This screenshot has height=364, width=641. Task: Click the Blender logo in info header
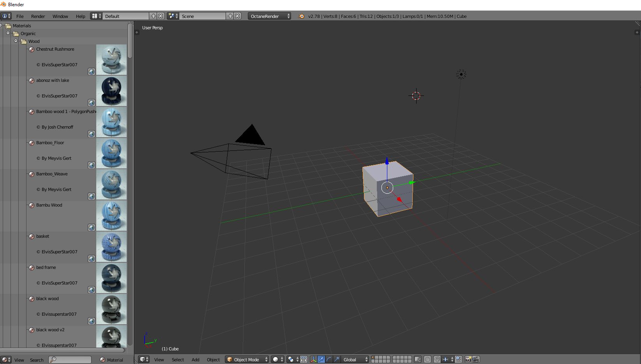301,16
